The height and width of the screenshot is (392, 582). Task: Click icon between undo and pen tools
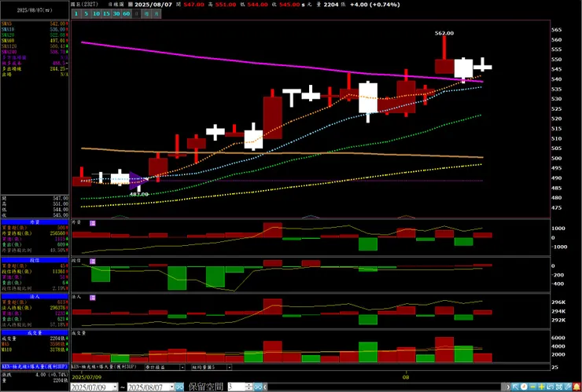pos(559,387)
